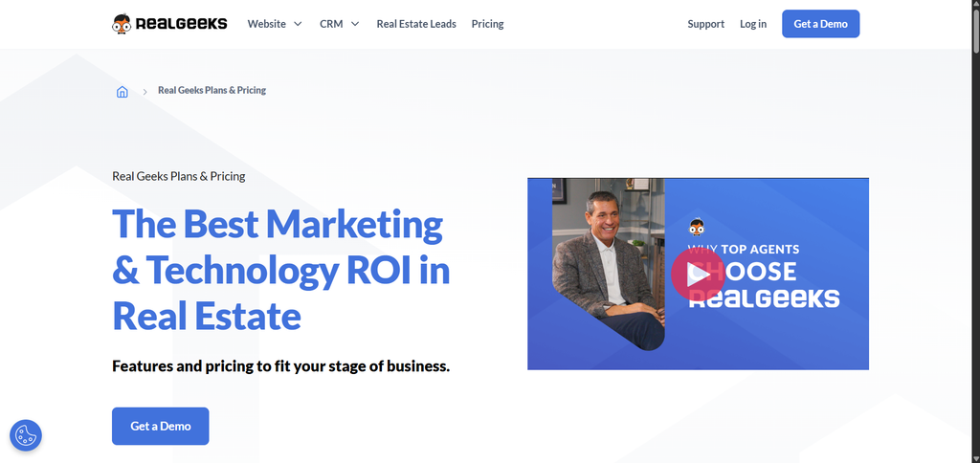Viewport: 980px width, 463px height.
Task: Go to Real Estate Leads
Action: pos(416,24)
